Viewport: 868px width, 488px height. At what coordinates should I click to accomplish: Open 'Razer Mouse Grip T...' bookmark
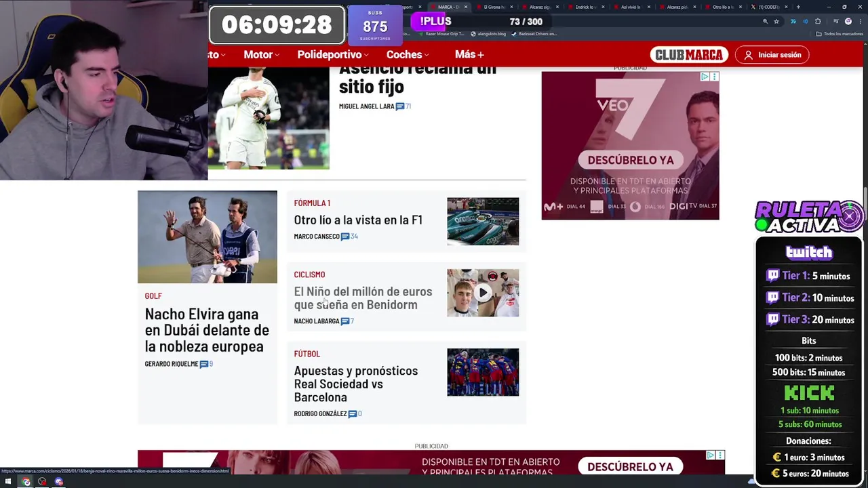[x=441, y=33]
